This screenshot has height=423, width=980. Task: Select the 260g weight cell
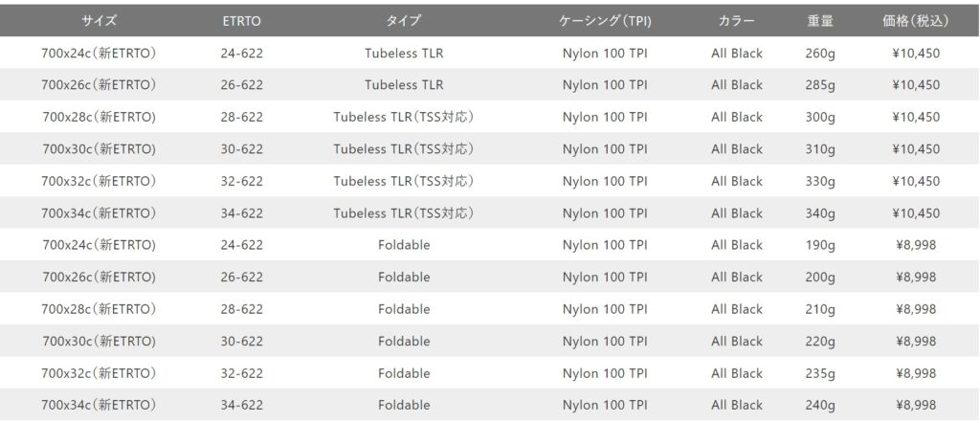tap(820, 54)
